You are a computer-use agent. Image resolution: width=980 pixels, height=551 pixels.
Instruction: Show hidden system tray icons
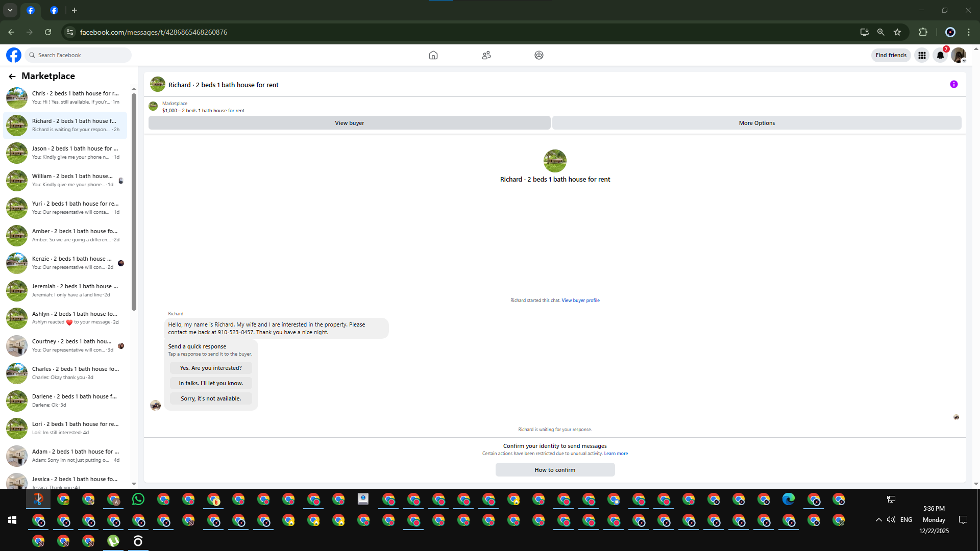click(x=878, y=520)
